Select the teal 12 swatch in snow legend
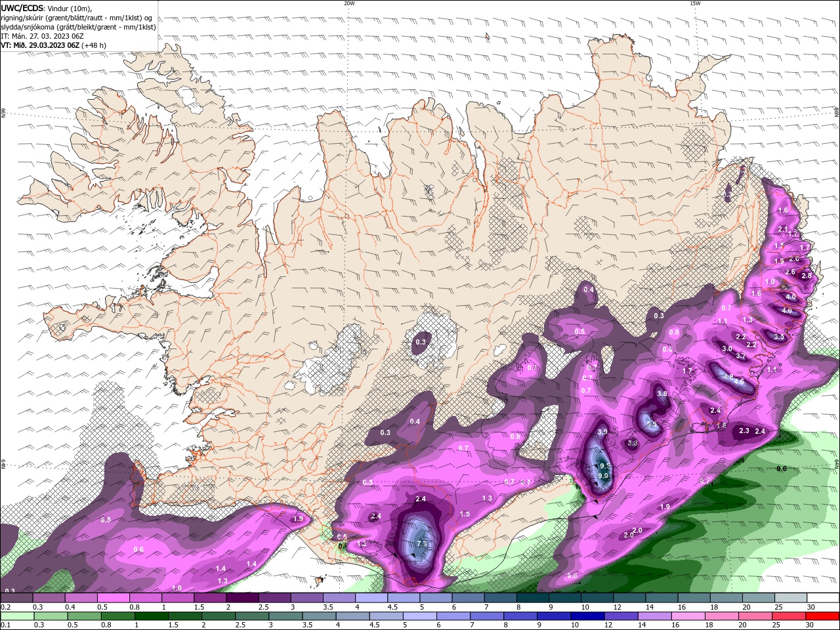The image size is (840, 630). point(629,598)
